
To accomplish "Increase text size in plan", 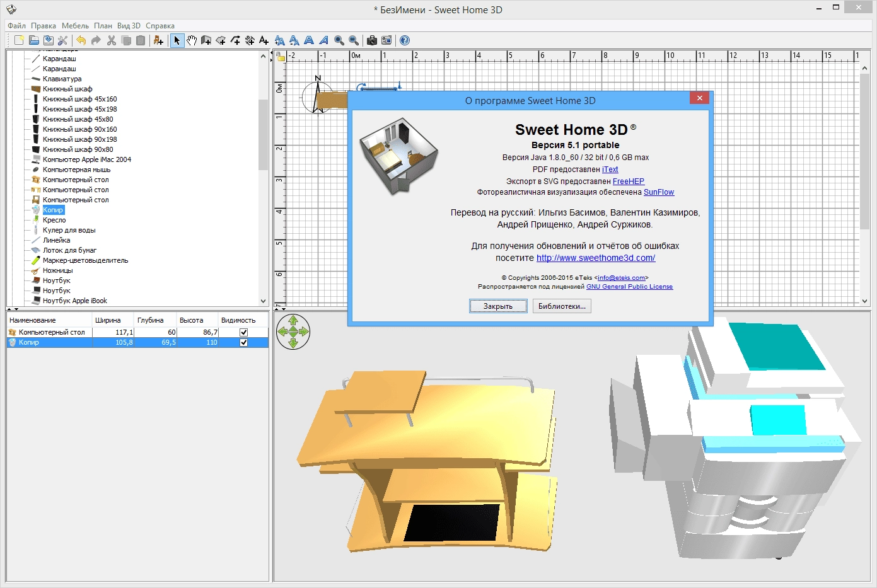I will pyautogui.click(x=280, y=40).
